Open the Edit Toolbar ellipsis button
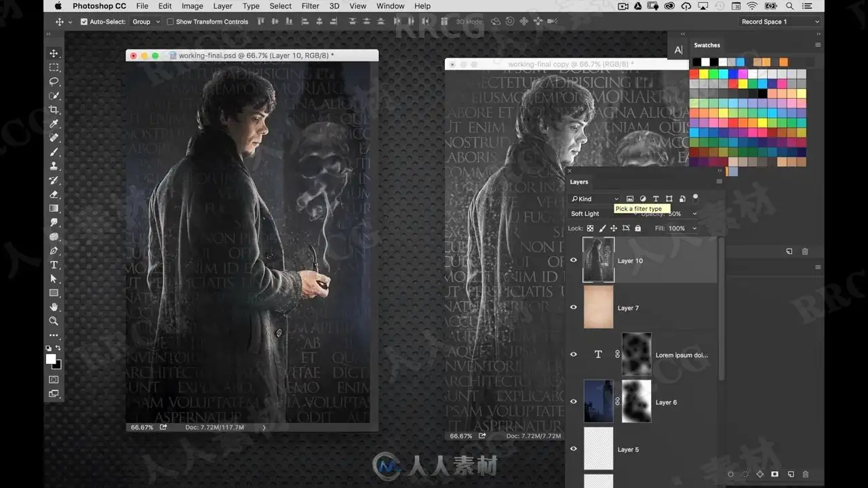This screenshot has width=868, height=488. pyautogui.click(x=54, y=335)
